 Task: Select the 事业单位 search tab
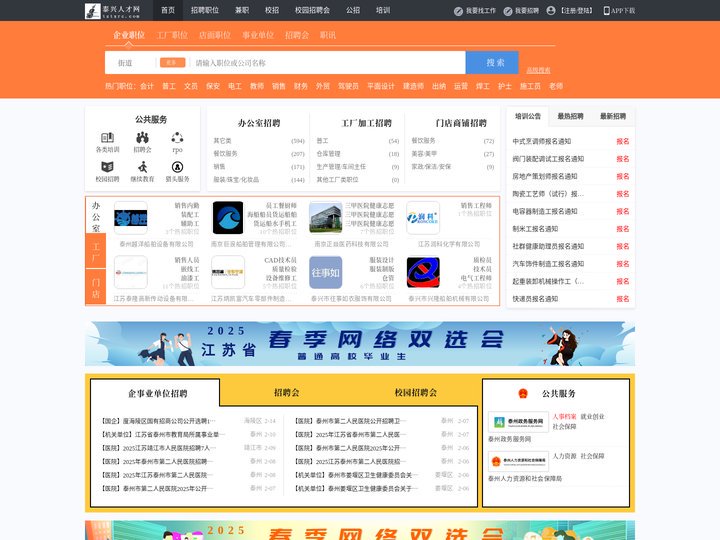(258, 35)
